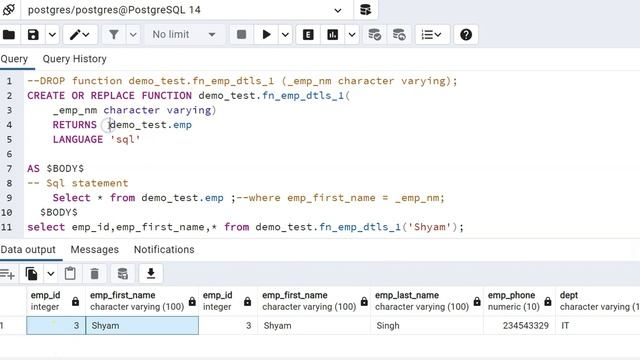Screen dimensions: 640x360
Task: Open the Notifications tab
Action: (164, 249)
